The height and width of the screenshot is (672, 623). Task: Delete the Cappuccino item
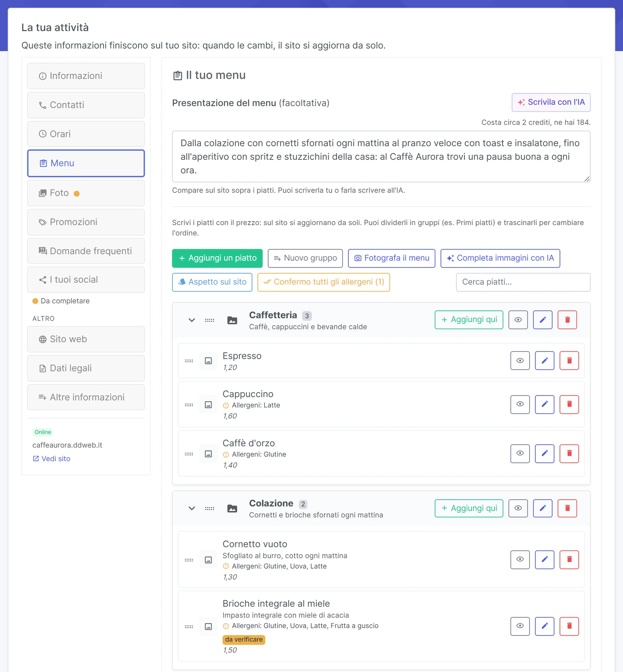[569, 404]
